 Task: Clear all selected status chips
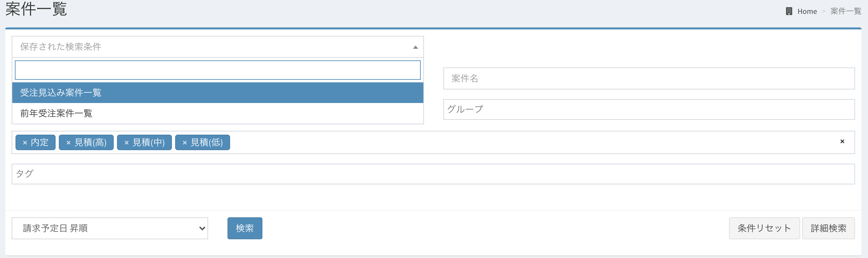[x=842, y=141]
